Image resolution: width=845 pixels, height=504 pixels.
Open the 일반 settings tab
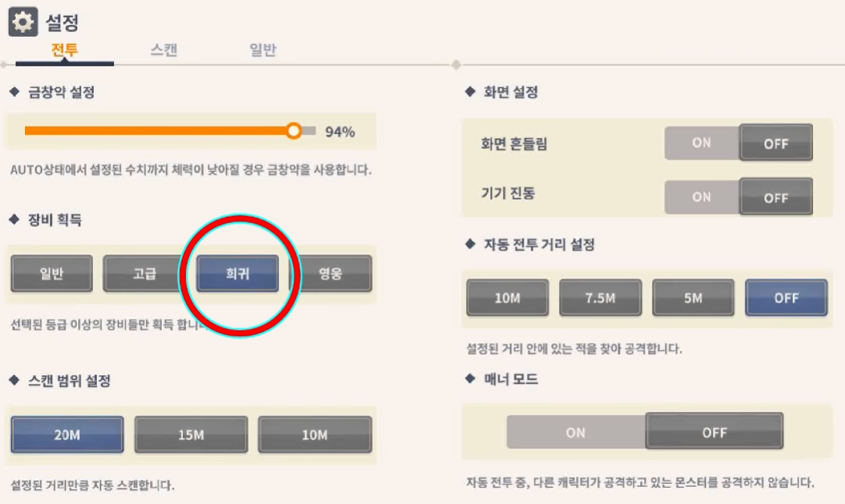[263, 50]
